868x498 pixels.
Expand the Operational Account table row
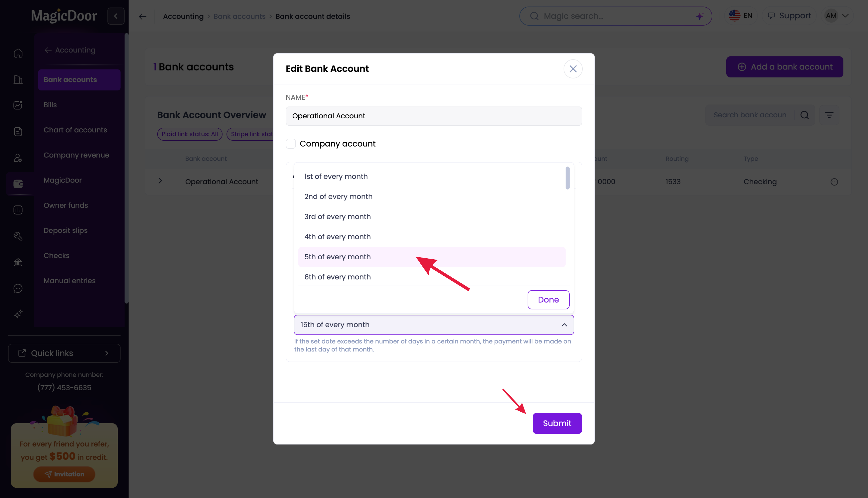(160, 181)
